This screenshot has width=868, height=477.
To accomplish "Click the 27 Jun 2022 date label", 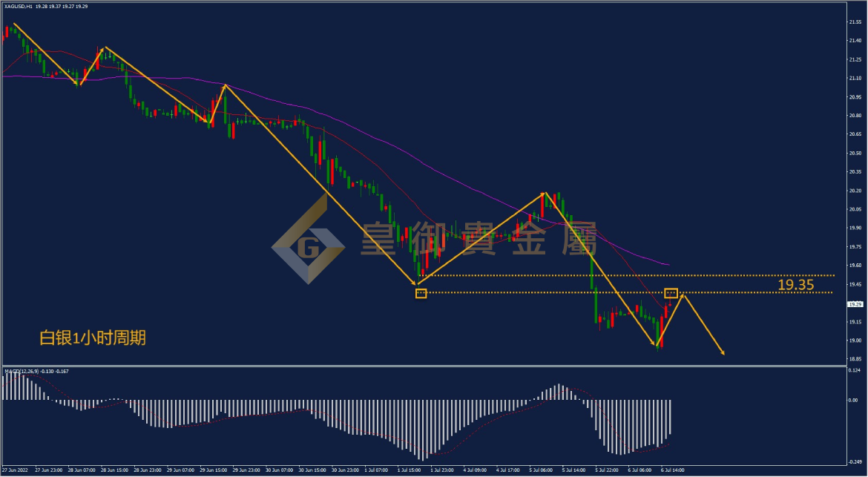I will click(14, 470).
